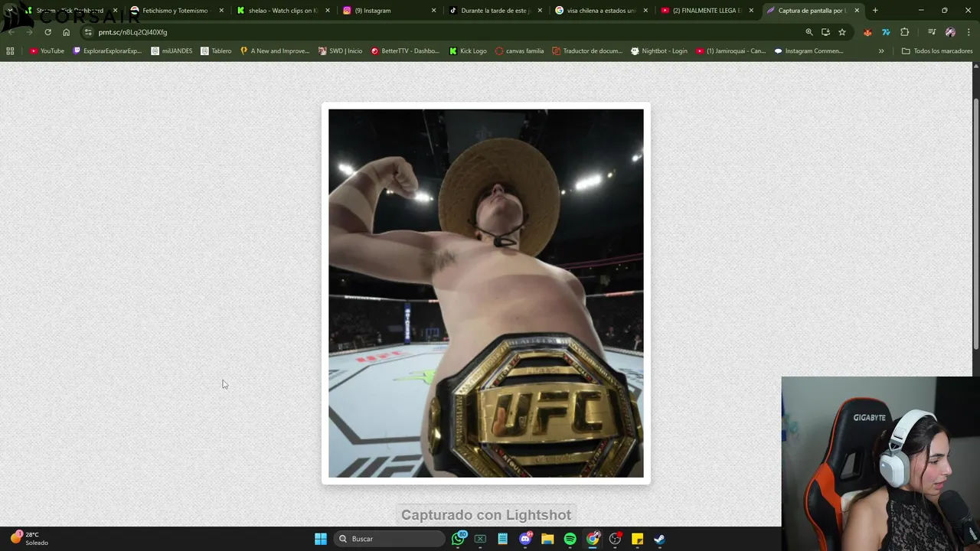Open a new browser tab with plus button
This screenshot has height=551, width=980.
(875, 11)
